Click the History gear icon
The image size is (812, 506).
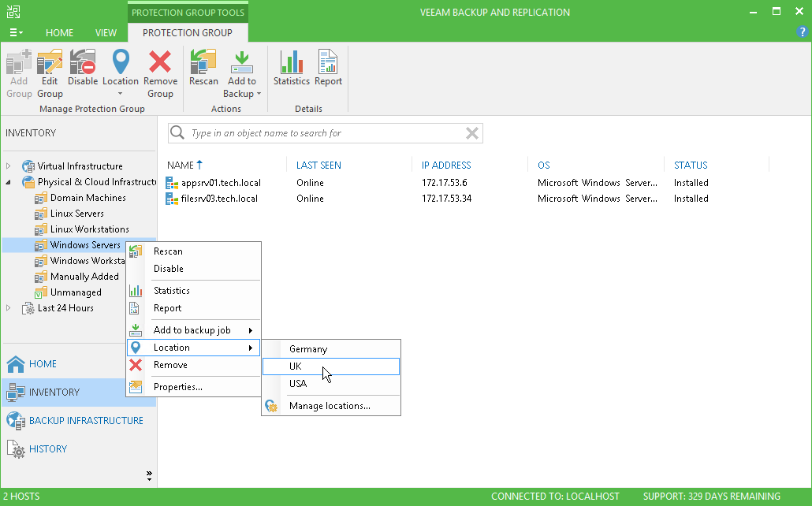[16, 449]
